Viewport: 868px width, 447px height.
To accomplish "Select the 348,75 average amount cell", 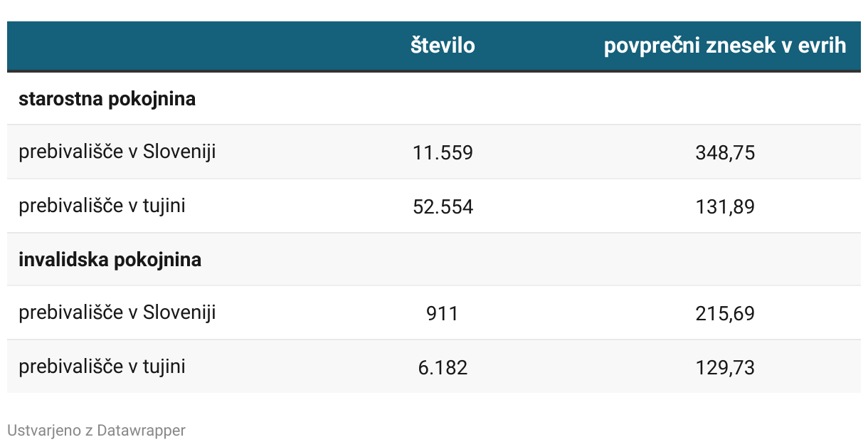I will tap(725, 153).
